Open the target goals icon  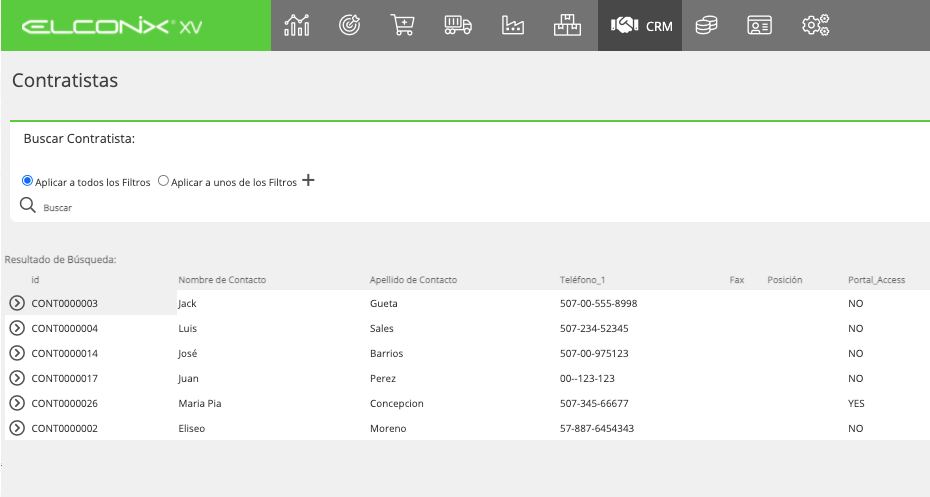(x=349, y=25)
